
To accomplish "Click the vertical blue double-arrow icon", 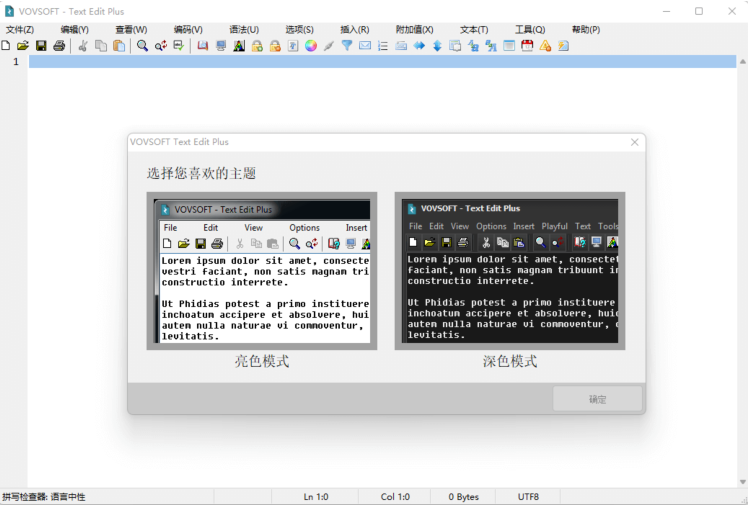I will point(437,46).
